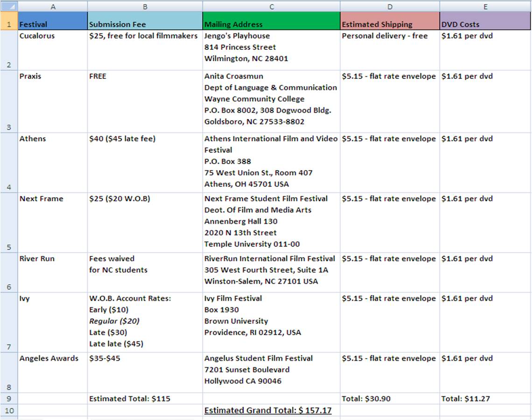
Task: Select the Cucalorus festival cell
Action: click(53, 50)
